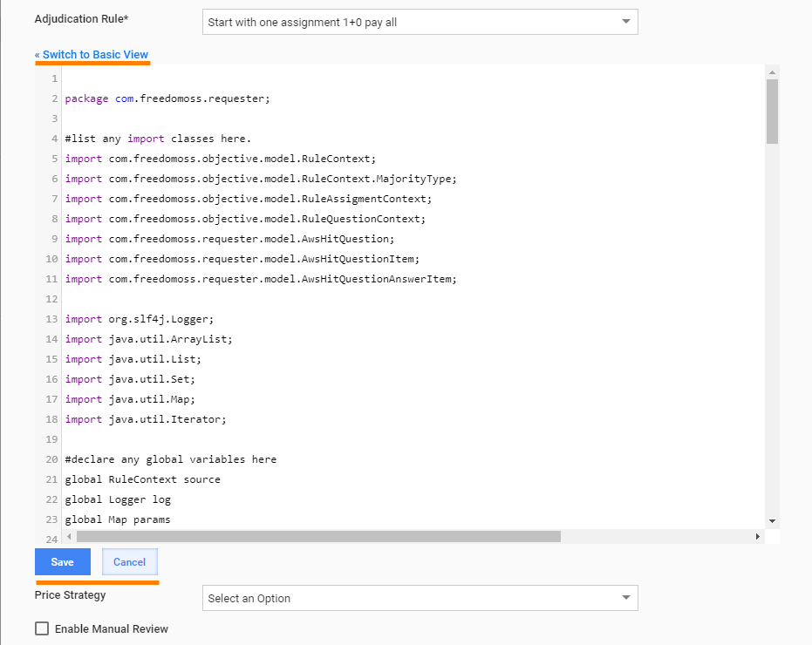Viewport: 812px width, 645px height.
Task: Click the import RuleQuestionContext line
Action: tap(245, 219)
